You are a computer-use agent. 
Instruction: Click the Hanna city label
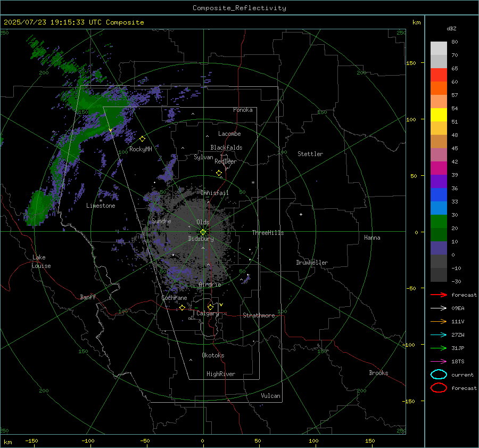click(x=372, y=238)
